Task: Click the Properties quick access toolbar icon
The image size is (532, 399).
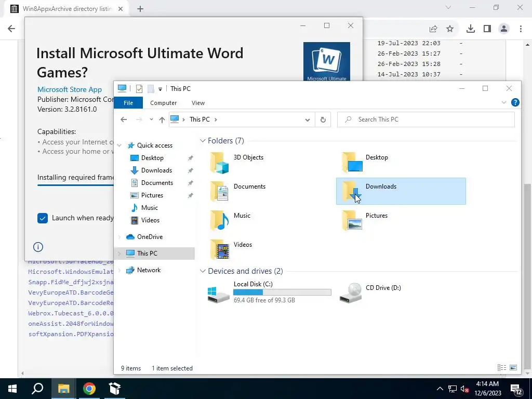Action: [x=139, y=89]
